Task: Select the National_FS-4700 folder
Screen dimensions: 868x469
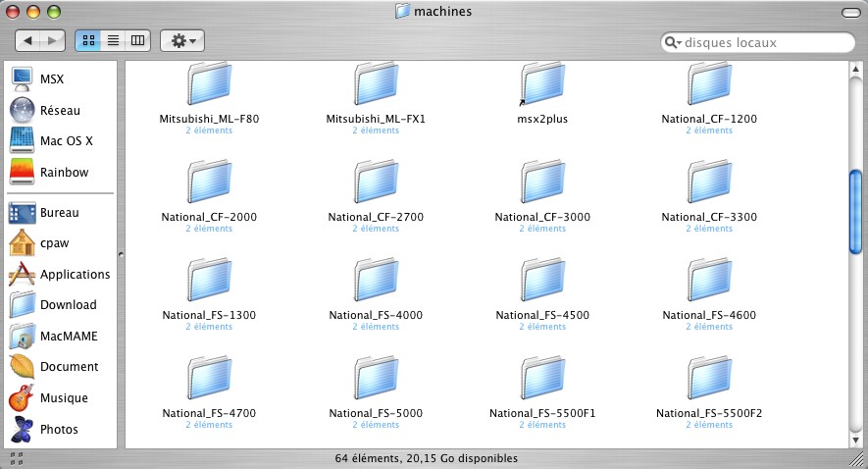Action: [x=209, y=378]
